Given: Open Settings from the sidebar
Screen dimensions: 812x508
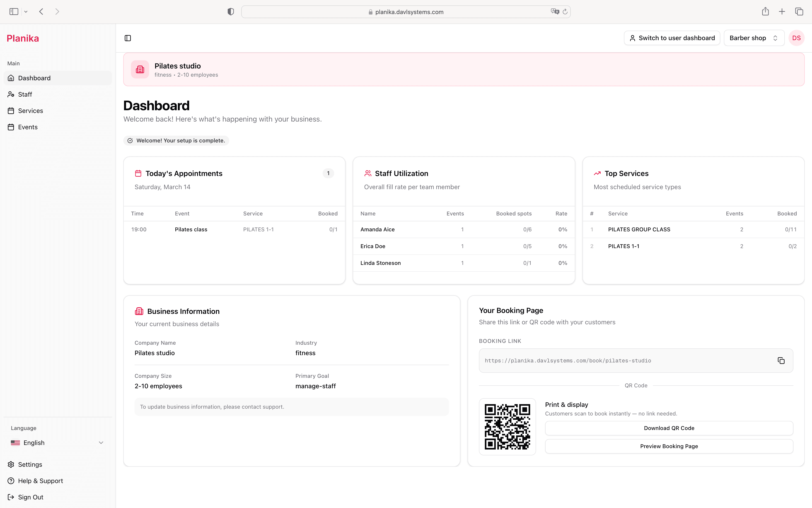Looking at the screenshot, I should [57, 464].
